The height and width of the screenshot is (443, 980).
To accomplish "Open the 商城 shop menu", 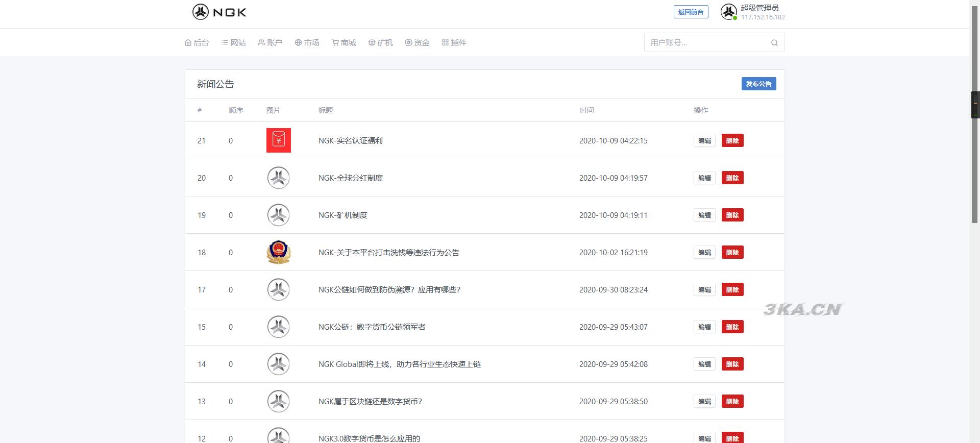I will pyautogui.click(x=344, y=43).
